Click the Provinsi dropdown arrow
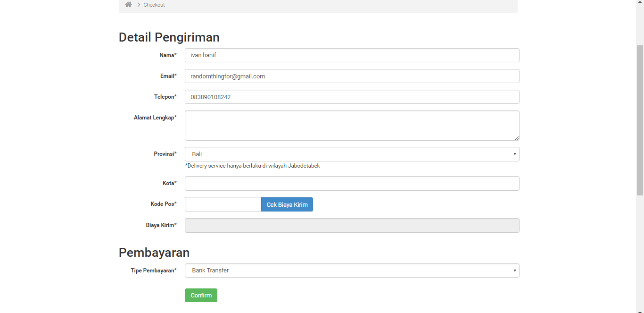The width and height of the screenshot is (644, 313). [x=514, y=154]
